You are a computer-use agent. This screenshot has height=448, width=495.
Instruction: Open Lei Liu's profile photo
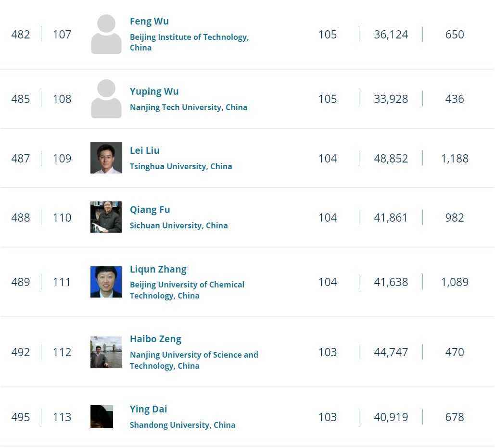click(106, 158)
